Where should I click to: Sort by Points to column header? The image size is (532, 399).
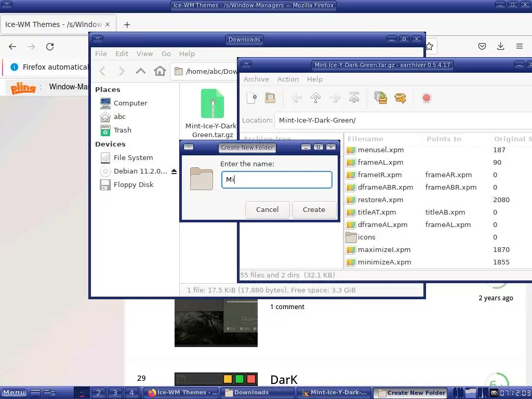tap(444, 139)
